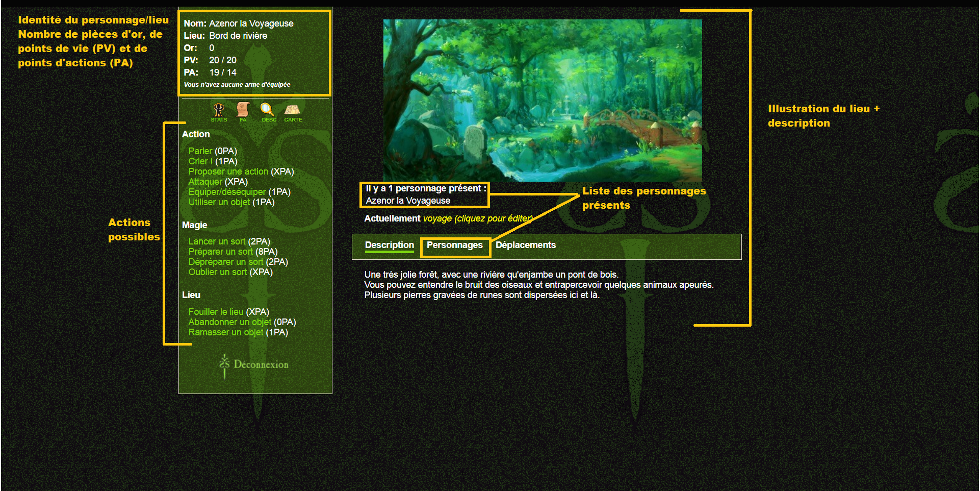Click the 'Bord de rivière' location value
The image size is (980, 491).
pyautogui.click(x=238, y=36)
